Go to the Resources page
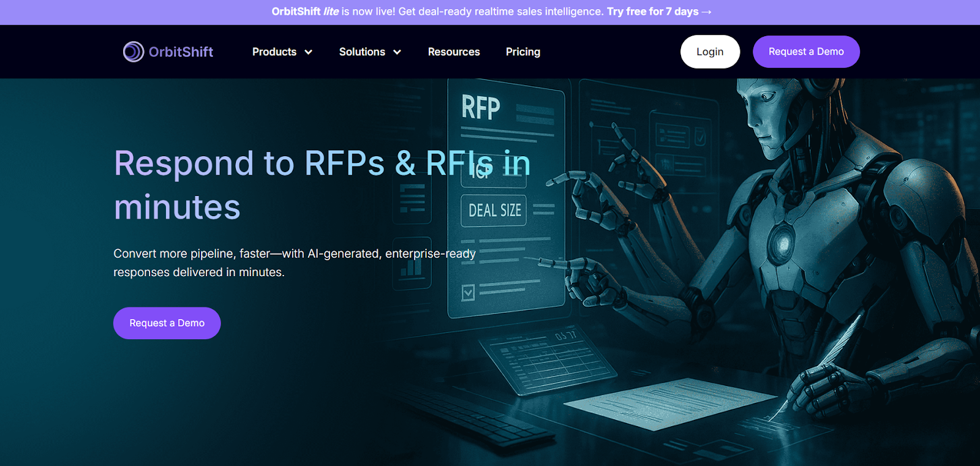This screenshot has width=980, height=466. click(454, 52)
